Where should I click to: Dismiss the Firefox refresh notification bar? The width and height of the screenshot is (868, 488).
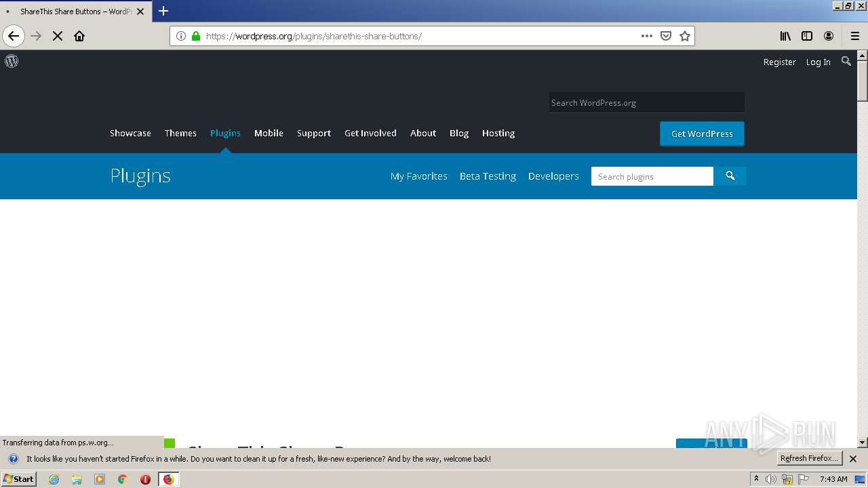click(853, 459)
